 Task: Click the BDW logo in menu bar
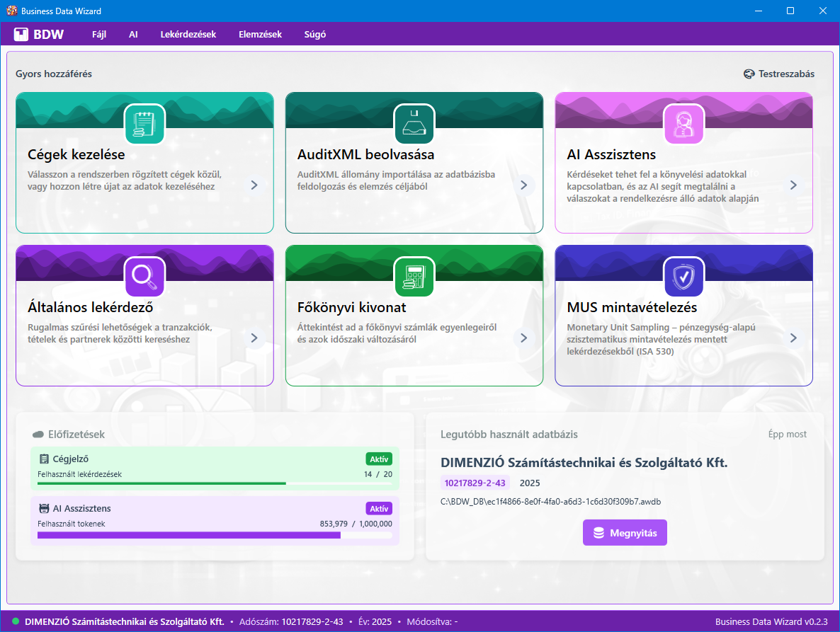pos(39,34)
